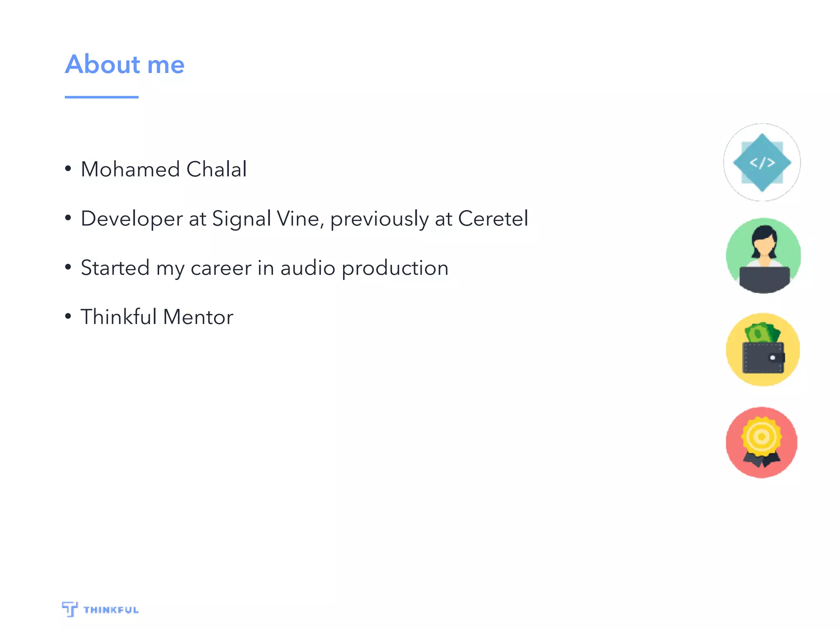The height and width of the screenshot is (630, 840).
Task: Click the THINKFUL wordmark text
Action: pyautogui.click(x=111, y=610)
